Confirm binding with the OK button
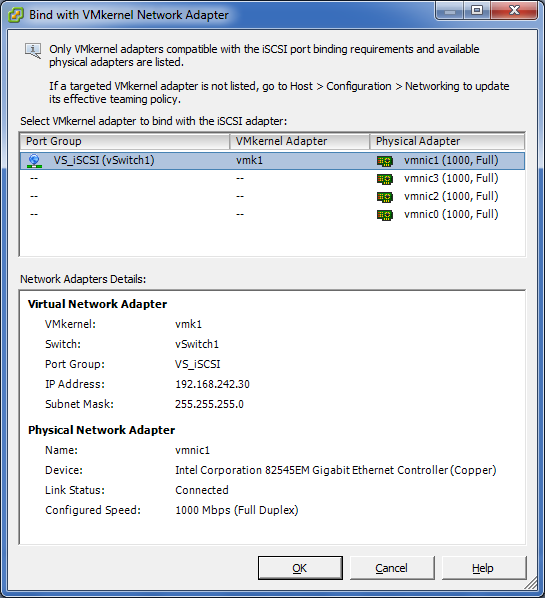This screenshot has height=598, width=545. click(300, 568)
